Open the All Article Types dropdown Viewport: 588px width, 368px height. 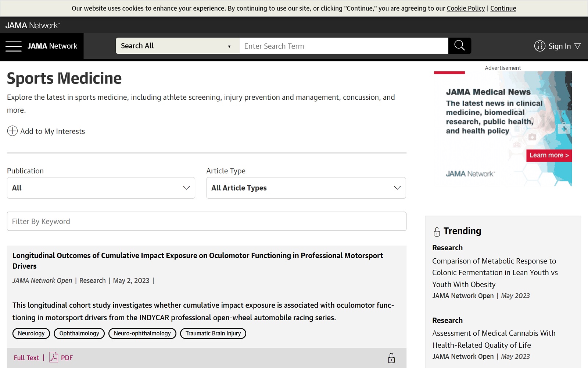point(306,188)
